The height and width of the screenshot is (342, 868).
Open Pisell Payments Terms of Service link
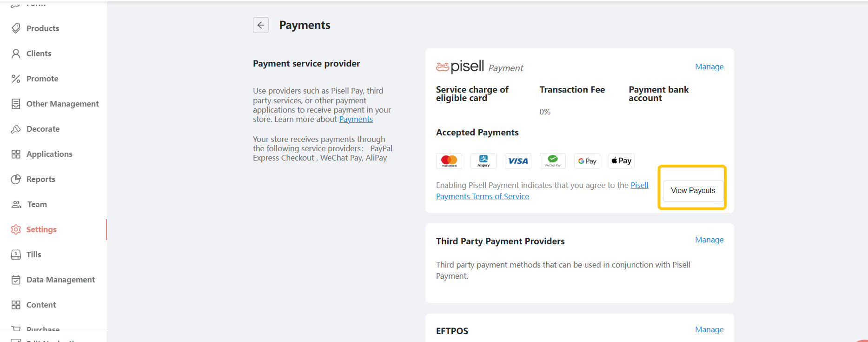tap(482, 196)
